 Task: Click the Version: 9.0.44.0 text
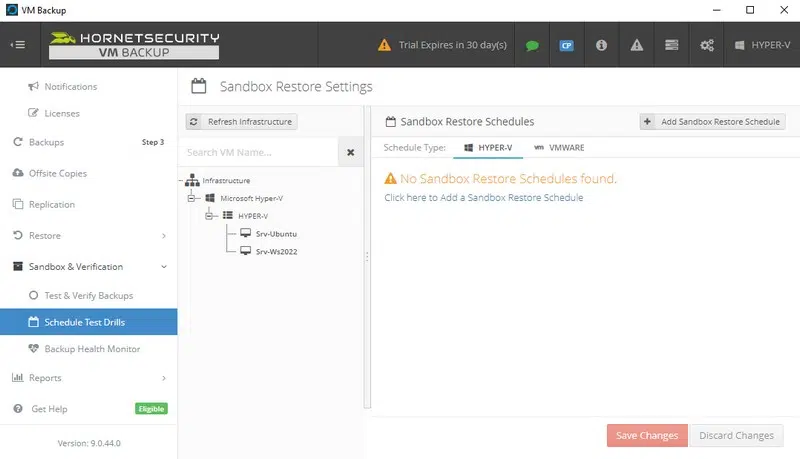click(x=89, y=443)
